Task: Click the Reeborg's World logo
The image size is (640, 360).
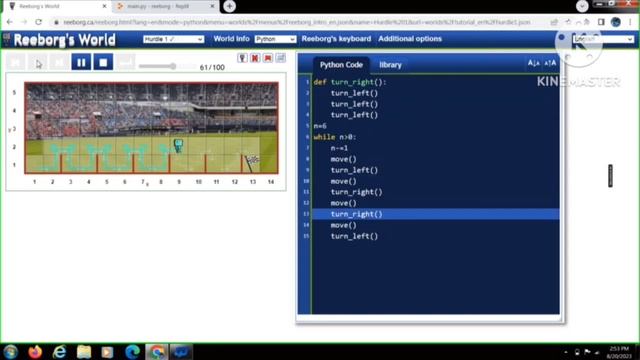Action: [x=64, y=40]
